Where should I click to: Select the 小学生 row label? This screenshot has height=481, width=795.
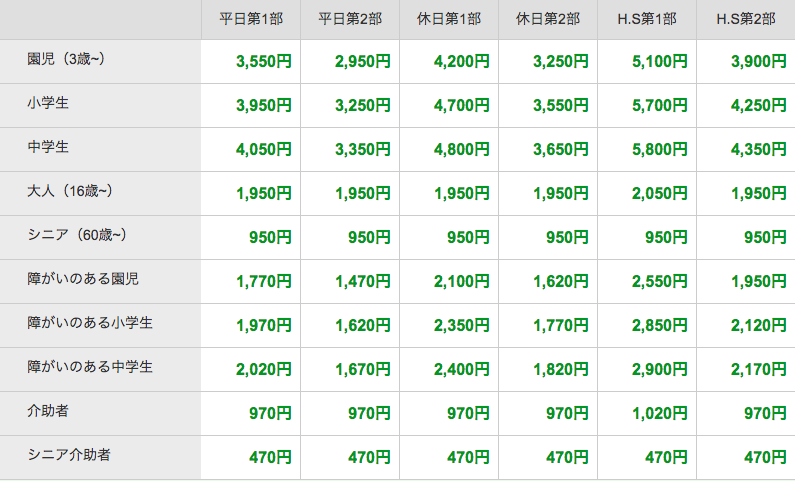(x=48, y=103)
